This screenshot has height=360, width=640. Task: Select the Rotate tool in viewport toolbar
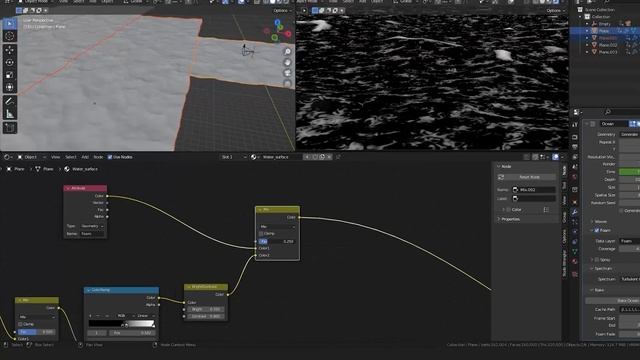coord(10,62)
